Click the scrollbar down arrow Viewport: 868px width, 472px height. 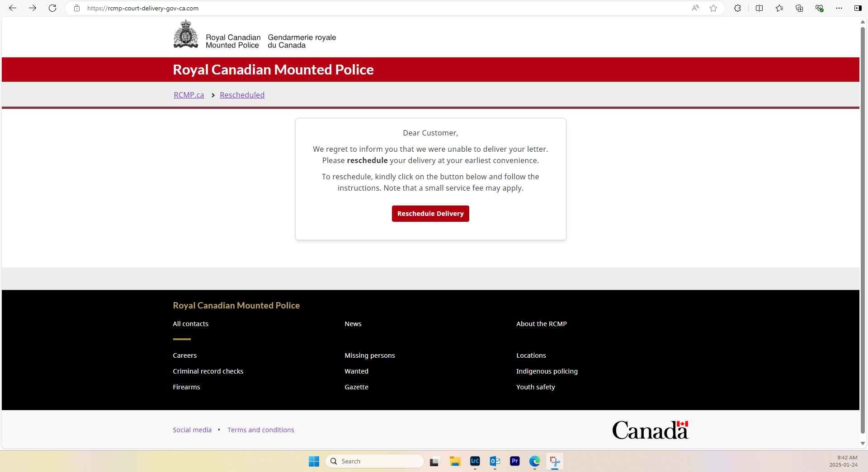coord(863,444)
